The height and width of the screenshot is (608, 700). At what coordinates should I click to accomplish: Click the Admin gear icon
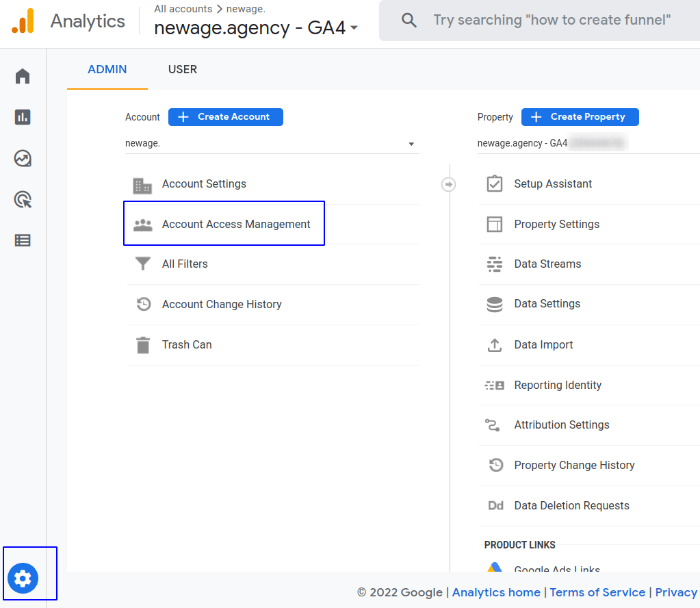point(22,578)
